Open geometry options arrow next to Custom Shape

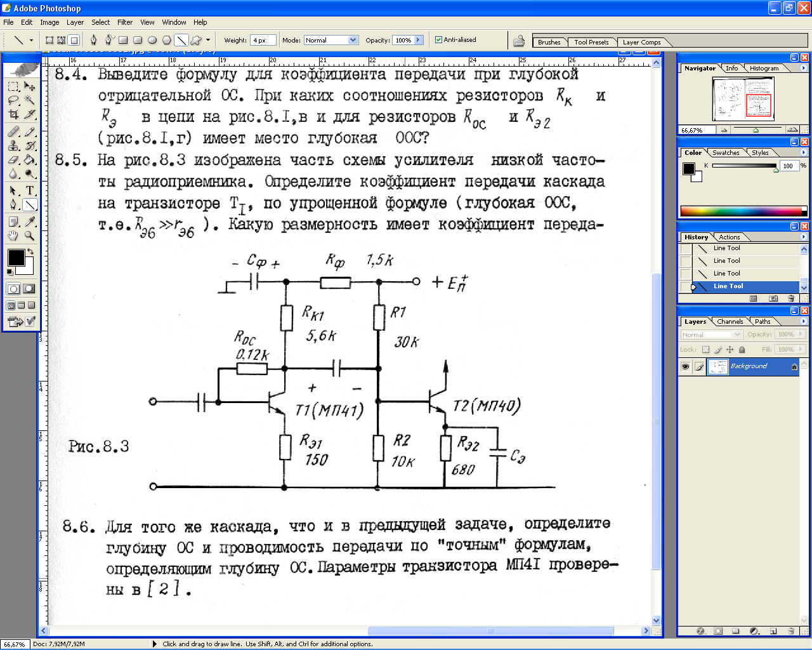pos(208,40)
